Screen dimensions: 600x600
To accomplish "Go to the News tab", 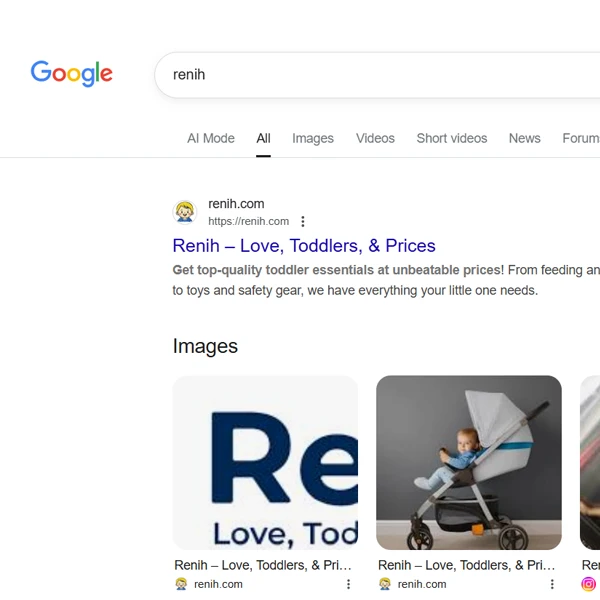I will point(524,138).
